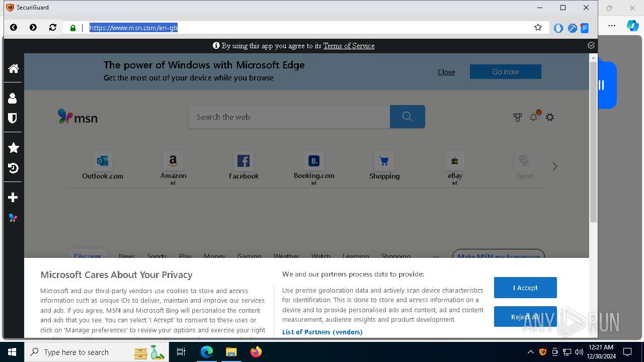Open Copilot icon in background Edge window

tap(632, 25)
